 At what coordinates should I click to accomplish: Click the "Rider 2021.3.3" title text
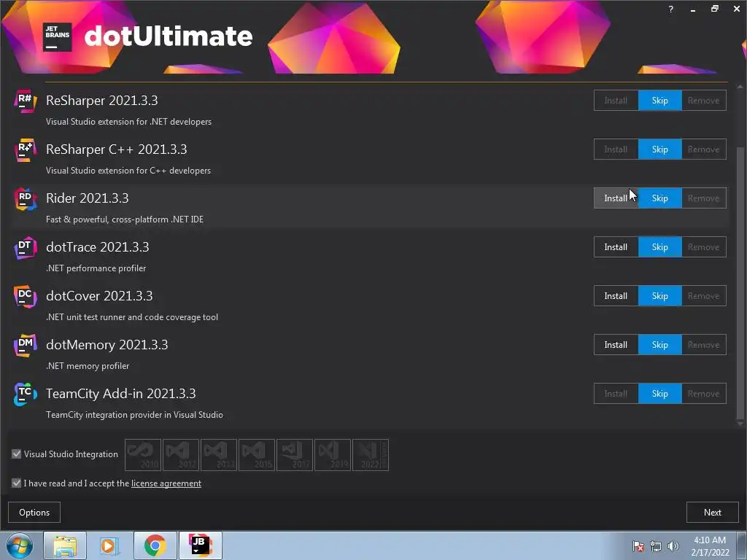[88, 198]
